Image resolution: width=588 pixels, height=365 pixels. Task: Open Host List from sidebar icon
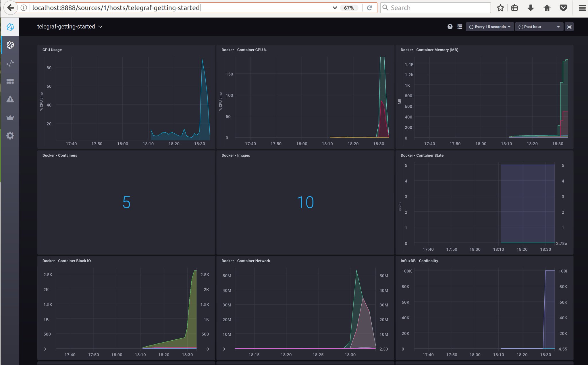pos(10,45)
